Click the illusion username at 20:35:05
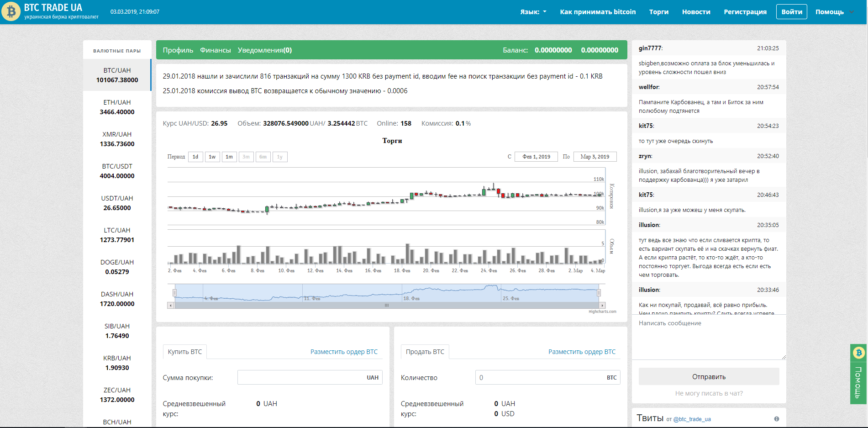The height and width of the screenshot is (428, 868). tap(649, 225)
